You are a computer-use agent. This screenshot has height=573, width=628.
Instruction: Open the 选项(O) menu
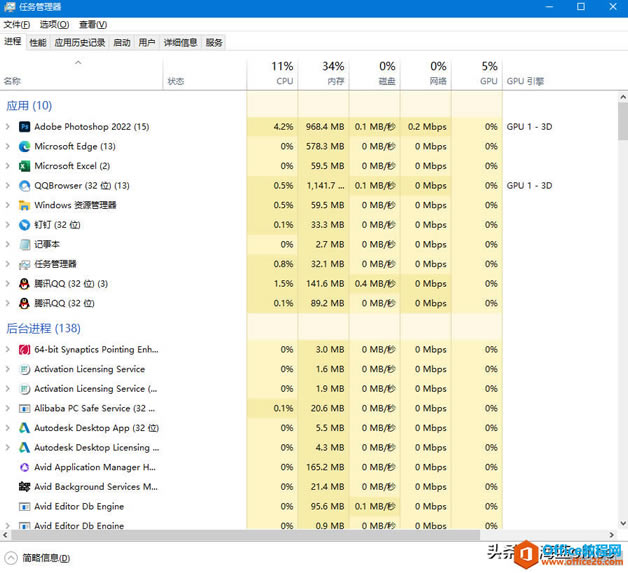click(54, 25)
